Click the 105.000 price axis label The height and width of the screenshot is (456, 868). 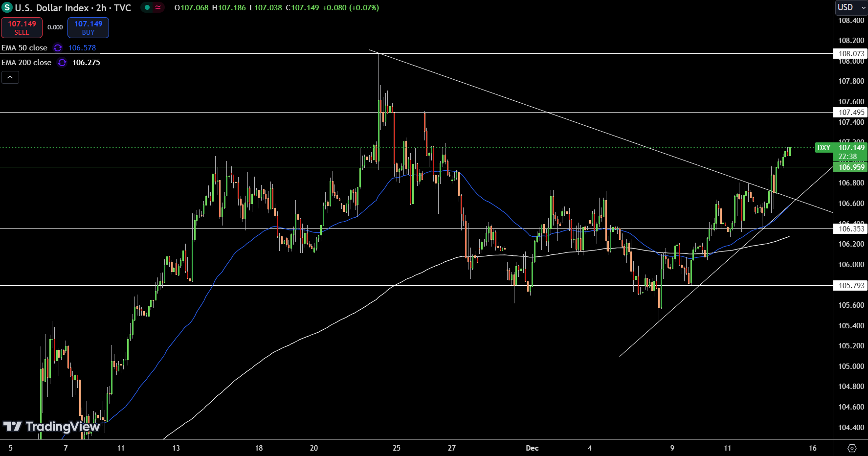(x=851, y=366)
